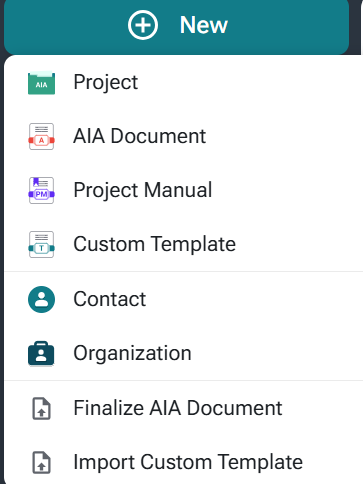Image resolution: width=363 pixels, height=484 pixels.
Task: Click the teal Custom Template icon
Action: tap(41, 244)
